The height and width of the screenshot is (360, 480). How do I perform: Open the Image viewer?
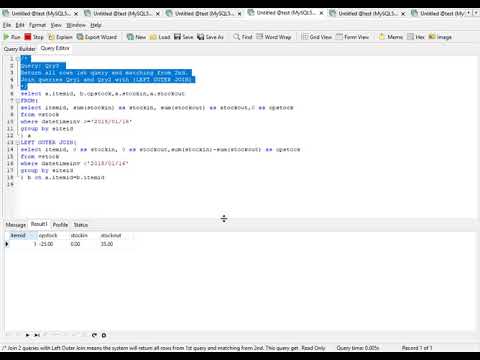[440, 37]
